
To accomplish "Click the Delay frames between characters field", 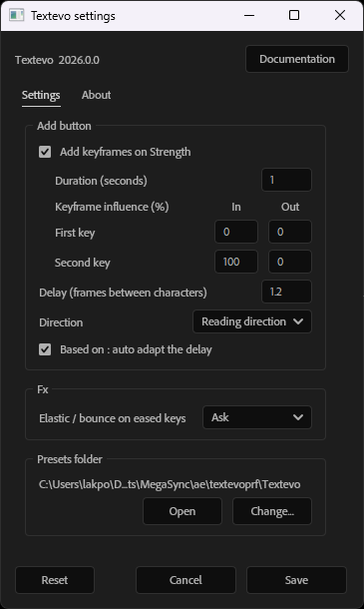I will point(286,292).
